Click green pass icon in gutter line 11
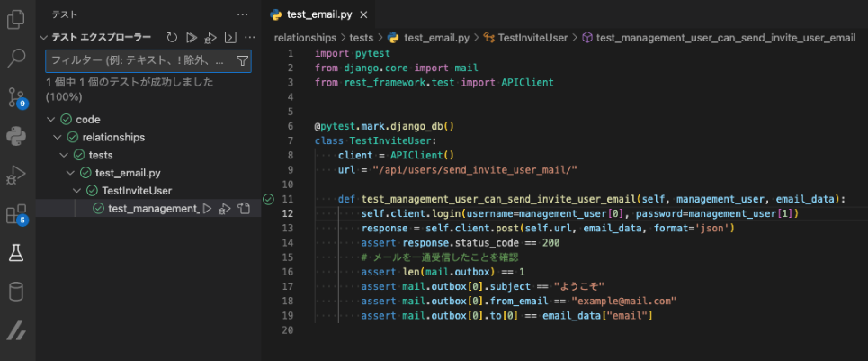 coord(268,199)
